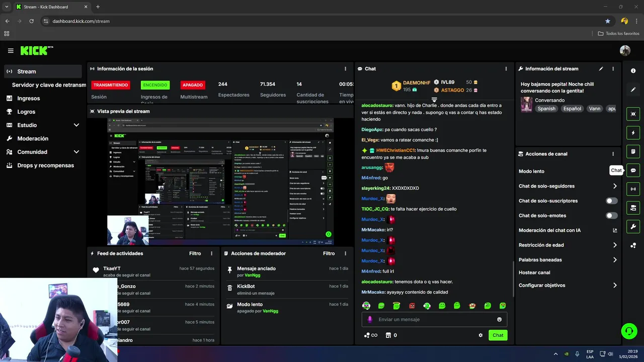Reload the page in browser
This screenshot has height=362, width=644.
31,21
